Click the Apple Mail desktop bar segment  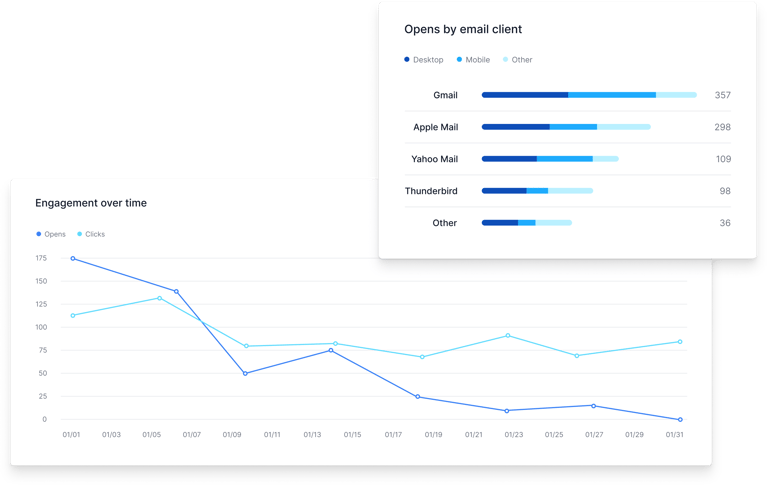point(516,127)
